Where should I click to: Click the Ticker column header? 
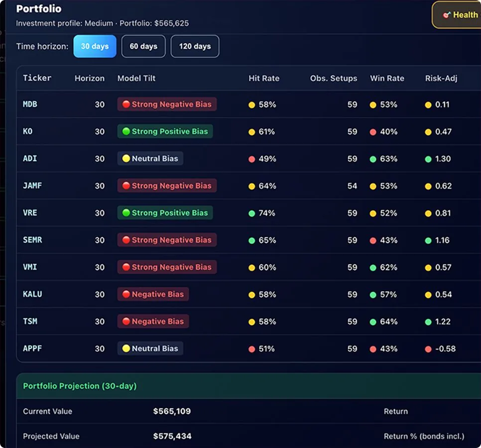coord(37,78)
